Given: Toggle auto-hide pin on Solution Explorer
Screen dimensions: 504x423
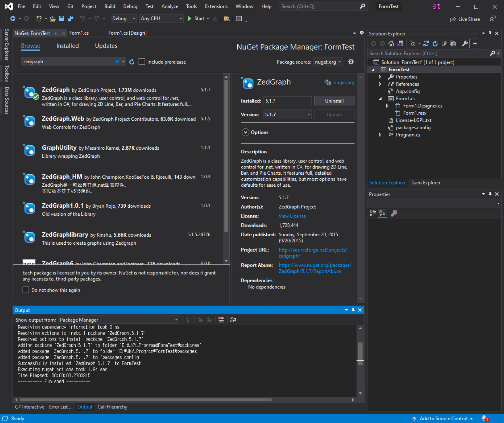Looking at the screenshot, I should pos(490,33).
